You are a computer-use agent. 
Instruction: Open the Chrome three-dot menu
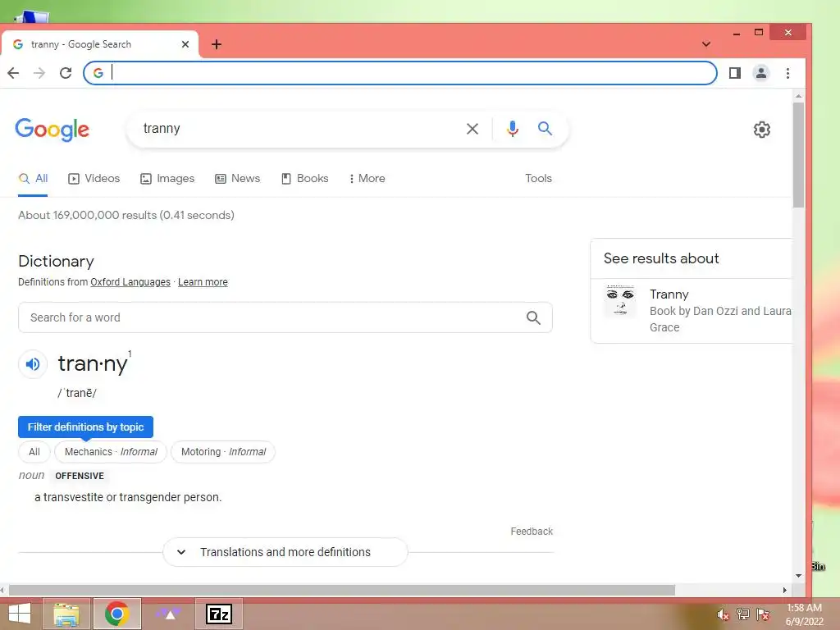pyautogui.click(x=787, y=73)
